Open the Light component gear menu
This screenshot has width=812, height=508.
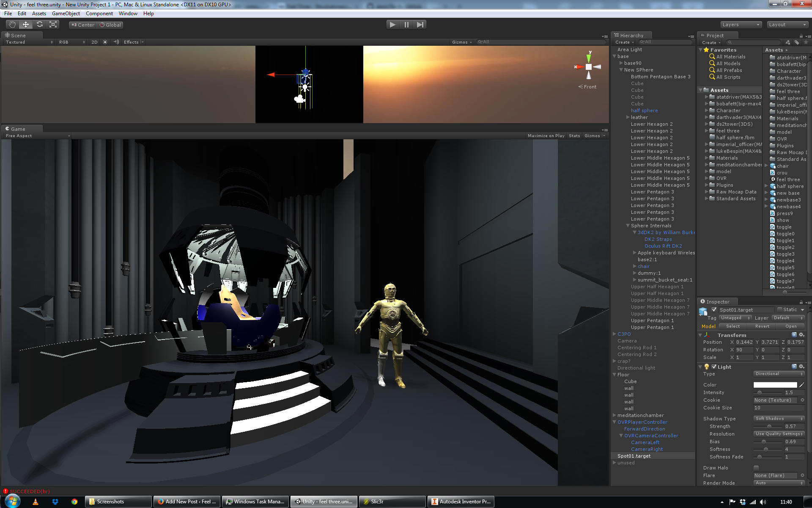pos(801,367)
